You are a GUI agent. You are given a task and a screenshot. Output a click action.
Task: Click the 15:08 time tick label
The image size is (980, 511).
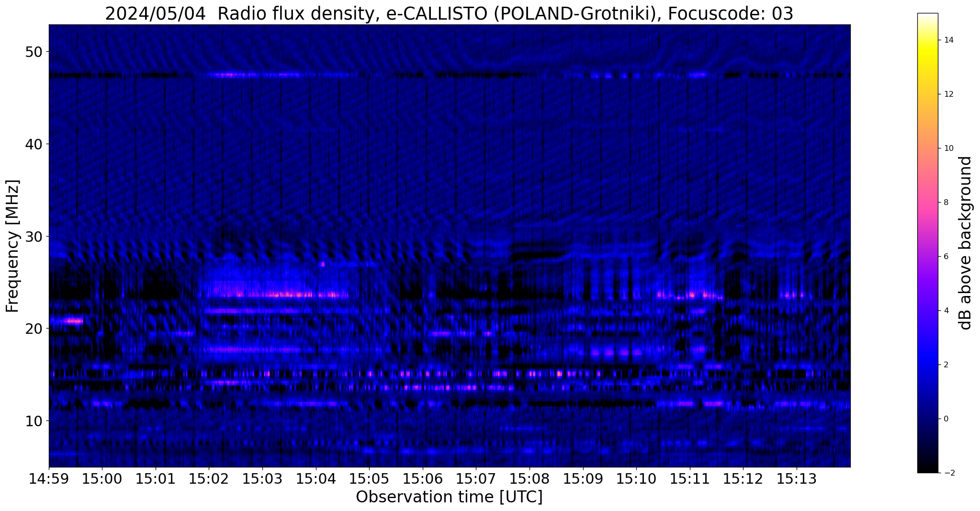click(x=529, y=479)
